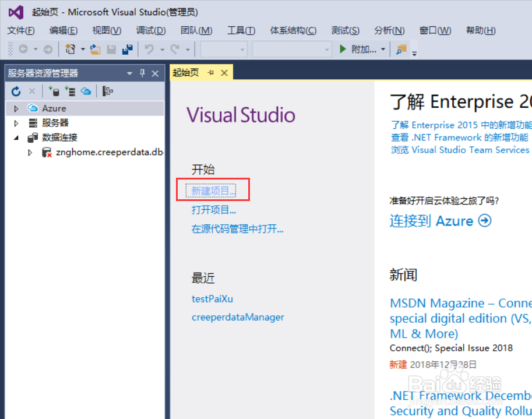Click 查看 .NET Framework 的新增功能 link
532x419 pixels.
[459, 138]
